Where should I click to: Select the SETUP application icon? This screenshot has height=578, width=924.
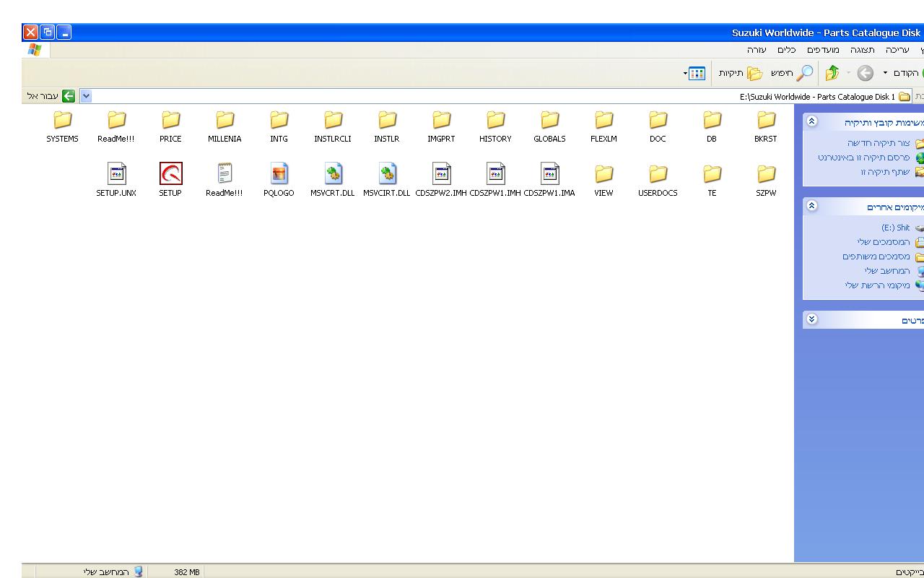[x=170, y=174]
